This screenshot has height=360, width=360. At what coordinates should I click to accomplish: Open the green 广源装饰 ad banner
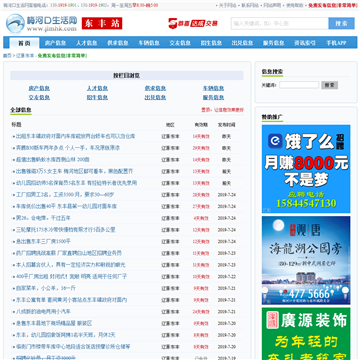[x=306, y=334]
